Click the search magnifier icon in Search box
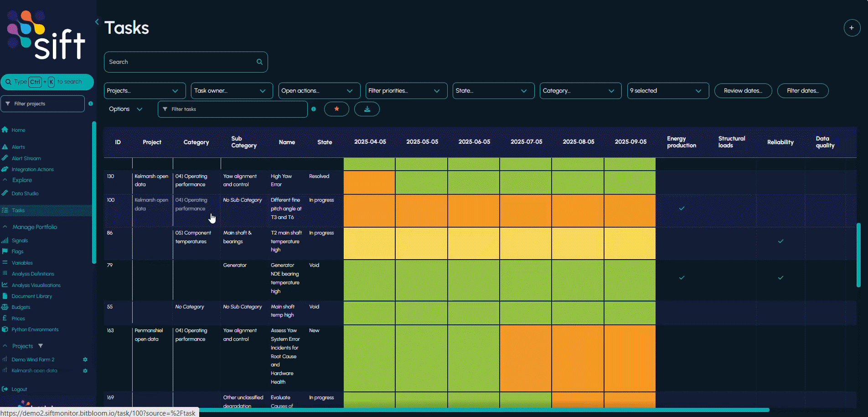The image size is (868, 417). pyautogui.click(x=259, y=62)
